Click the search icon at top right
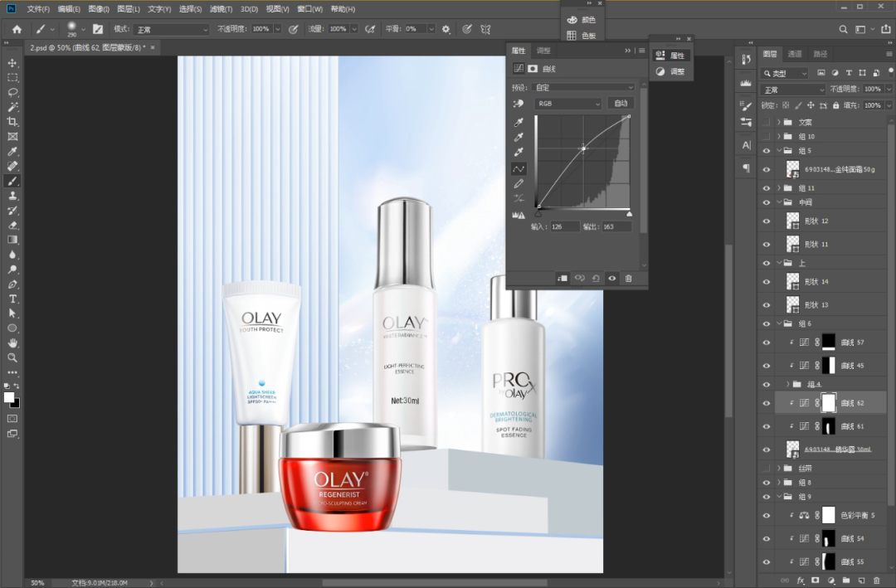This screenshot has width=896, height=588. 843,29
